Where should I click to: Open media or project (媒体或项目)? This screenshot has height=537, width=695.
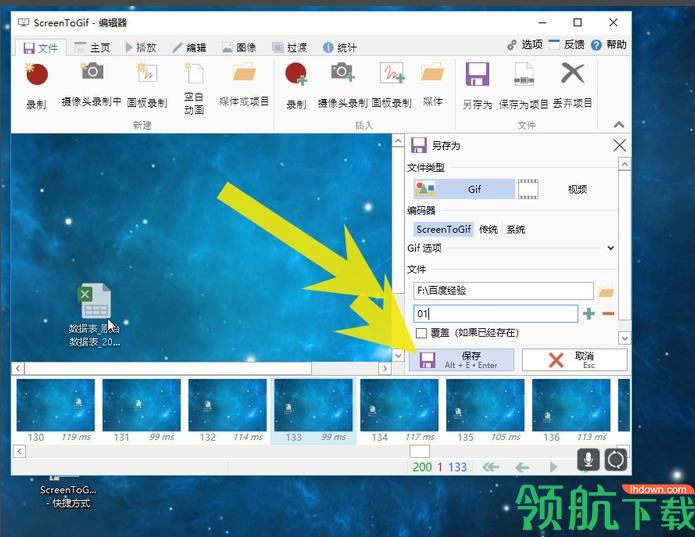tap(244, 86)
